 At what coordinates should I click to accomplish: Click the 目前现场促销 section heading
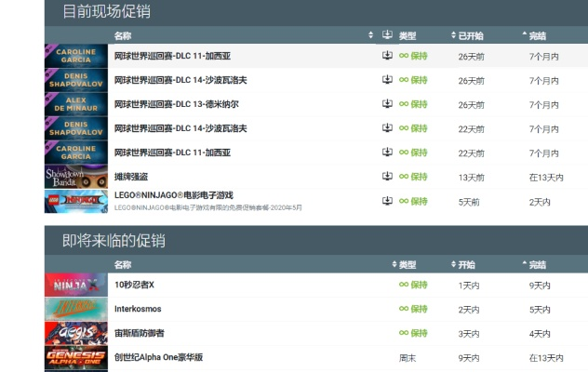pos(106,11)
